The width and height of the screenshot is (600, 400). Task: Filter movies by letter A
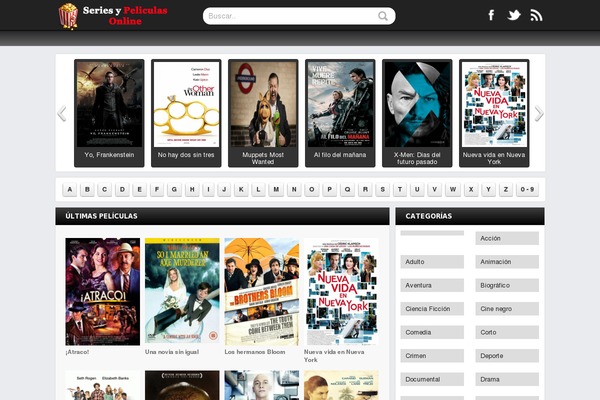click(70, 189)
